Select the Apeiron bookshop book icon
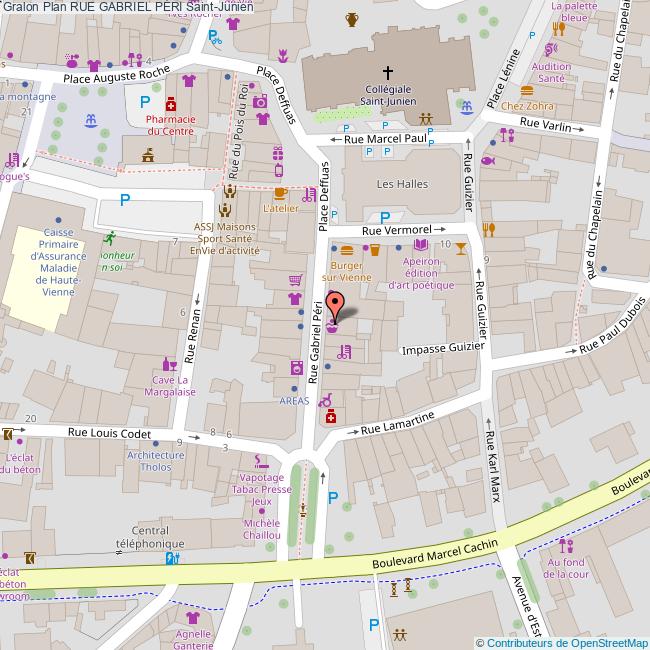This screenshot has height=650, width=650. [x=421, y=245]
